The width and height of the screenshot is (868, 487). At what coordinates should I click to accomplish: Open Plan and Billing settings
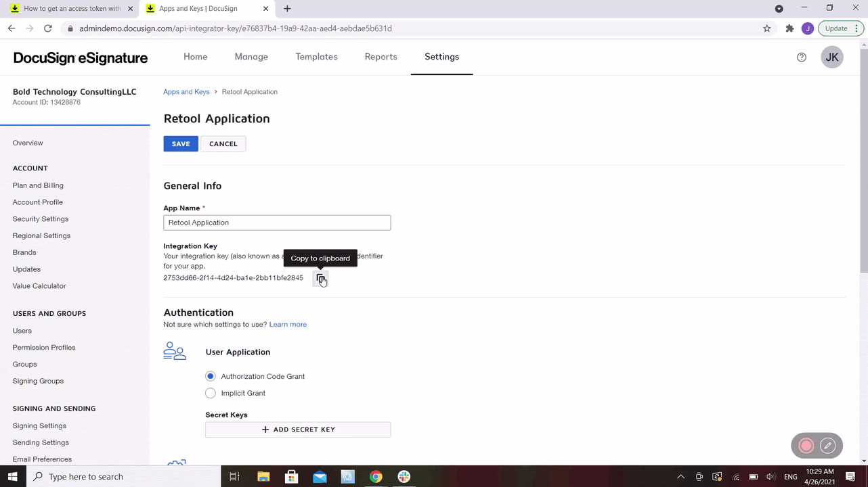coord(38,185)
